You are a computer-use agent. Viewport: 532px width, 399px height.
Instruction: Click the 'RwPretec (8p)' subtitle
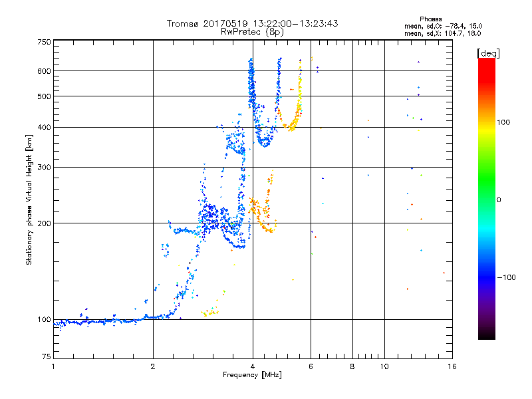(252, 32)
